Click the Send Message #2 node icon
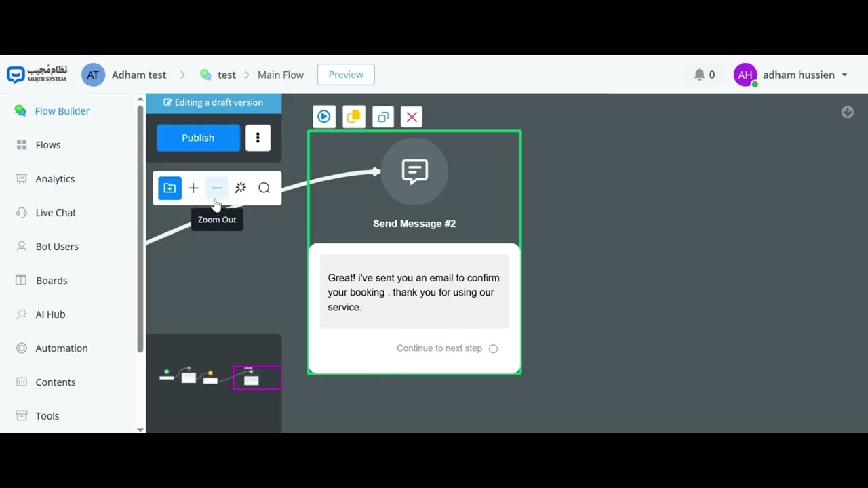Image resolution: width=868 pixels, height=488 pixels. point(414,171)
